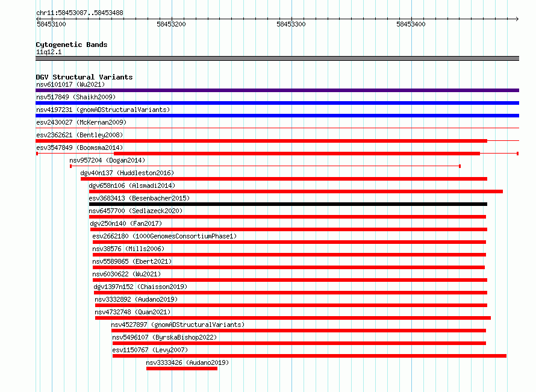Screen dimensions: 536x392
Task: Select the esv1150767 red bar
Action: click(x=310, y=356)
